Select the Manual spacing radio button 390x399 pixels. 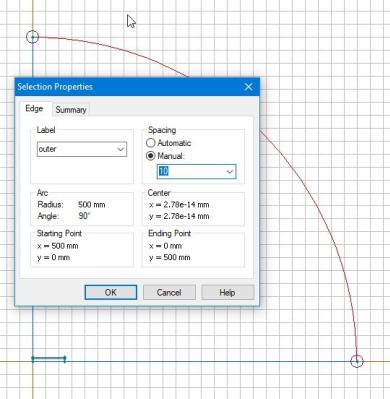click(x=151, y=156)
